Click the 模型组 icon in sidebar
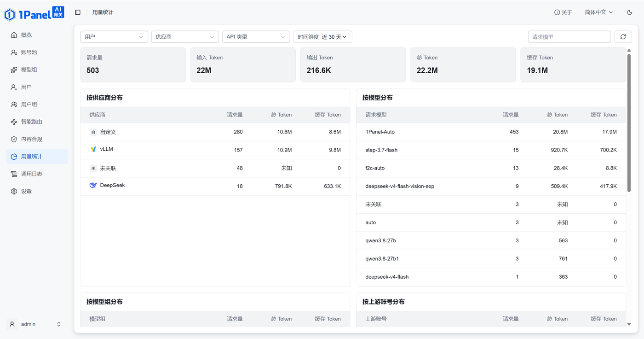The height and width of the screenshot is (339, 644). [x=14, y=70]
